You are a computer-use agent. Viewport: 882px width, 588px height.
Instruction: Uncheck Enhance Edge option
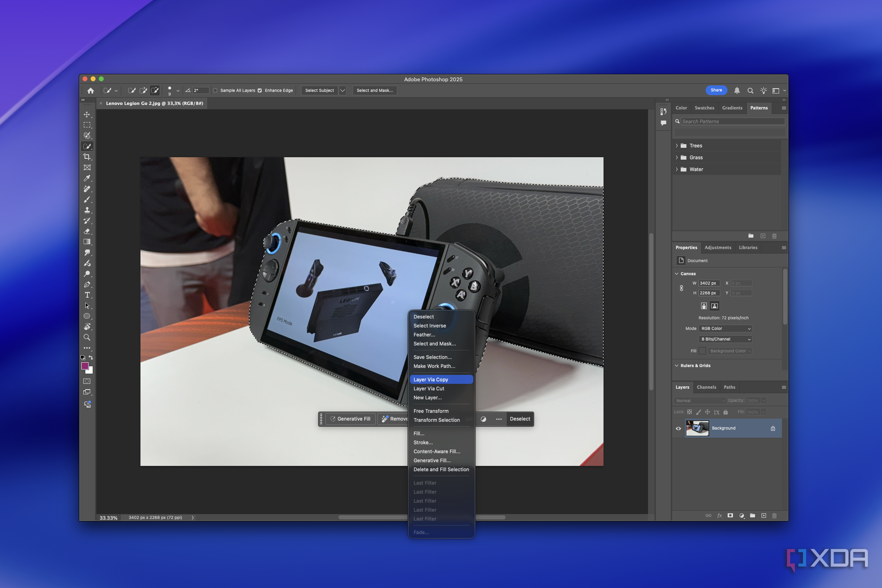click(260, 91)
